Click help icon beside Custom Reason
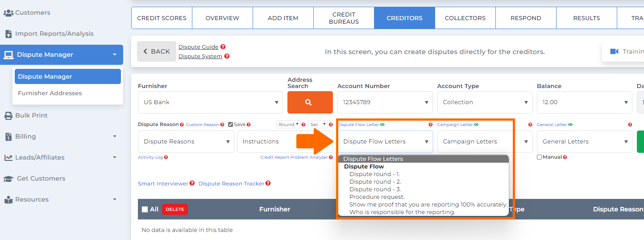The width and height of the screenshot is (644, 240). 223,125
